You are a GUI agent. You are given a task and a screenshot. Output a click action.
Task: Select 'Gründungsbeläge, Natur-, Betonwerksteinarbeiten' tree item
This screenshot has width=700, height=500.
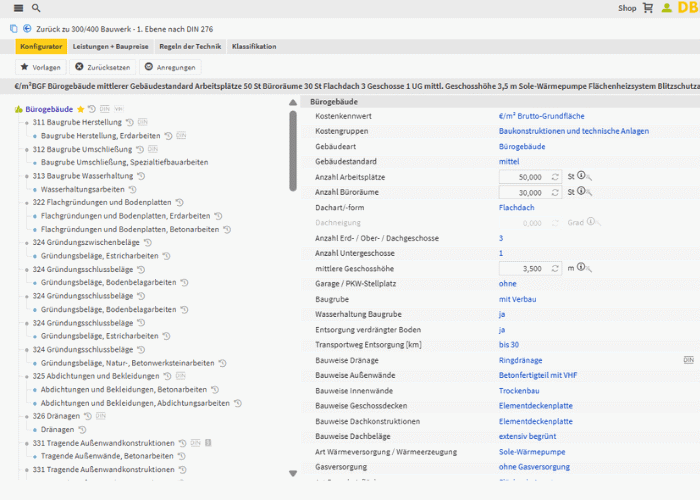(x=128, y=363)
